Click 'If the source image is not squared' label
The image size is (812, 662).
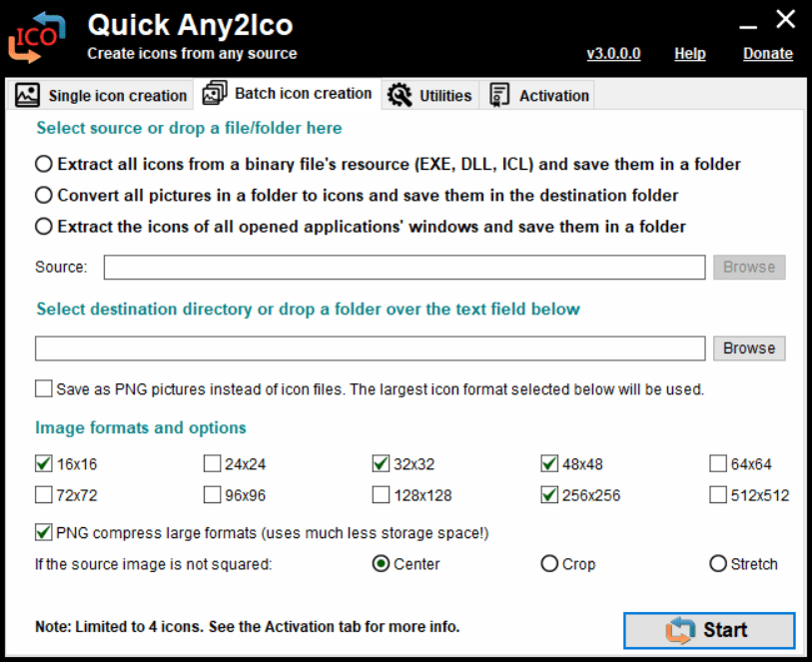pyautogui.click(x=153, y=564)
